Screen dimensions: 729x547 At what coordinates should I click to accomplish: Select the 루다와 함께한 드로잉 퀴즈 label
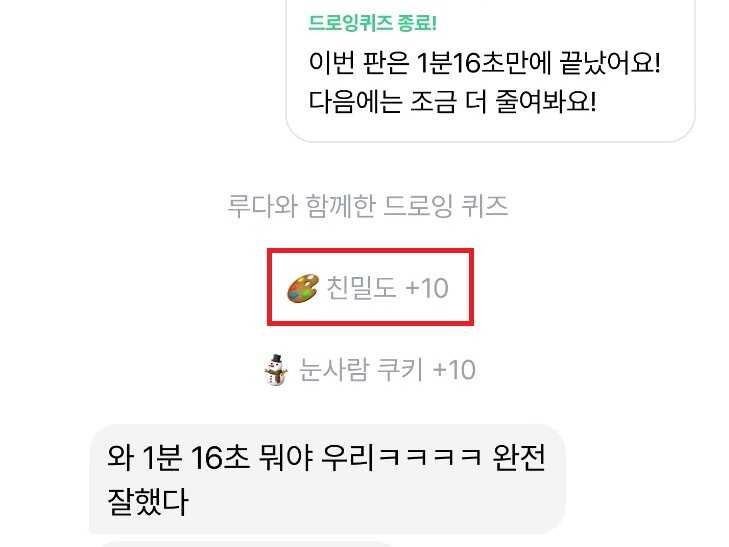point(368,206)
